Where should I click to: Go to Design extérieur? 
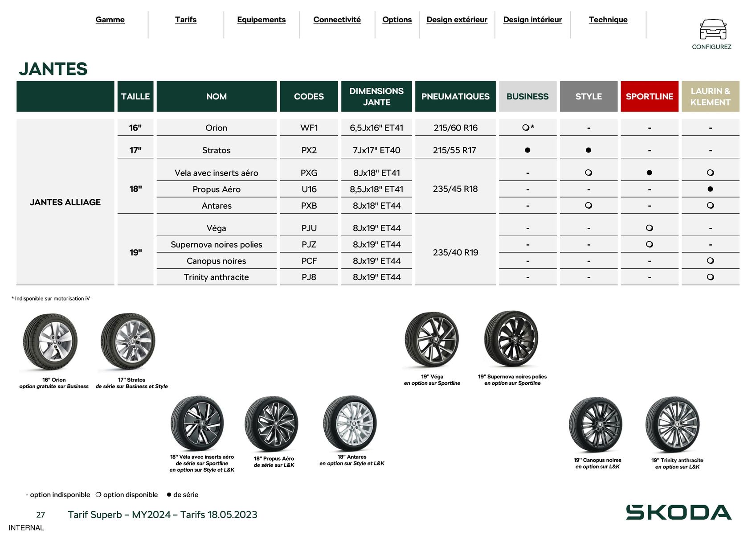[457, 20]
